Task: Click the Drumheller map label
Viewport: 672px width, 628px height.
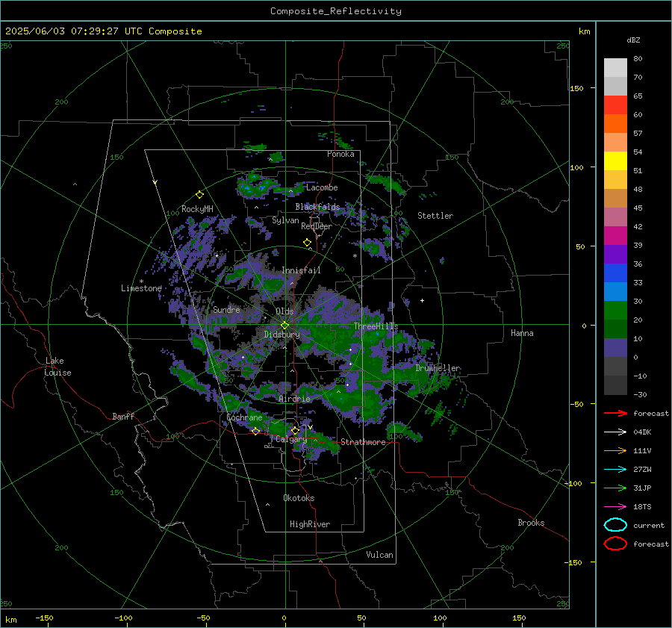Action: (438, 368)
